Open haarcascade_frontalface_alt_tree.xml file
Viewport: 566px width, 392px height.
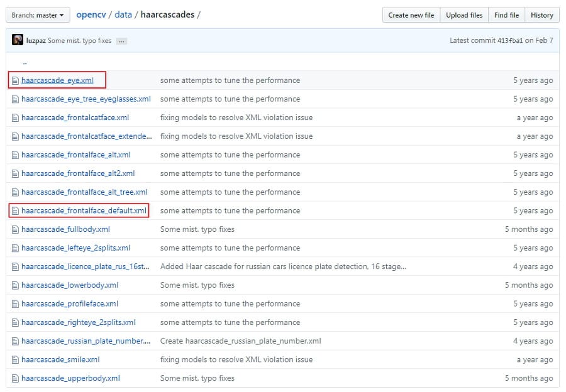click(x=84, y=192)
